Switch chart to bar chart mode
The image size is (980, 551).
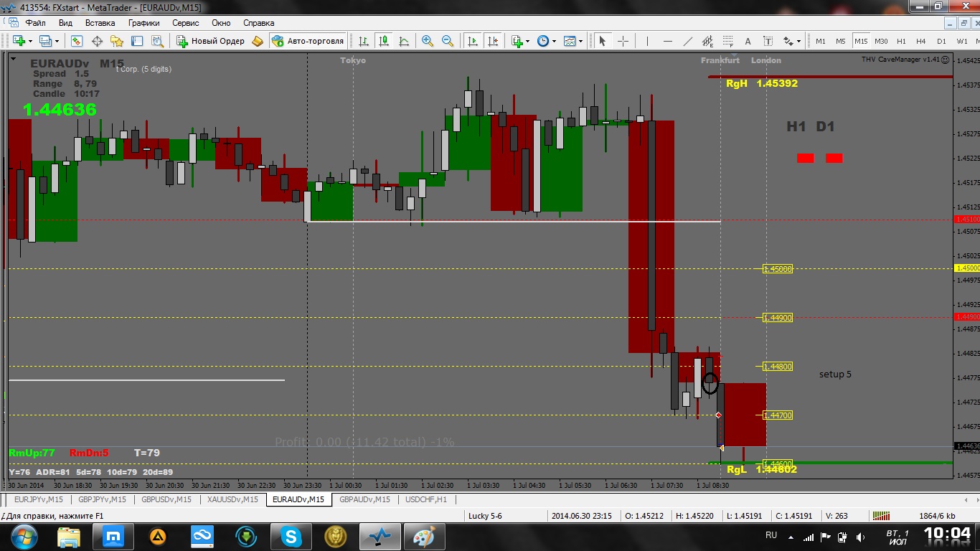364,41
